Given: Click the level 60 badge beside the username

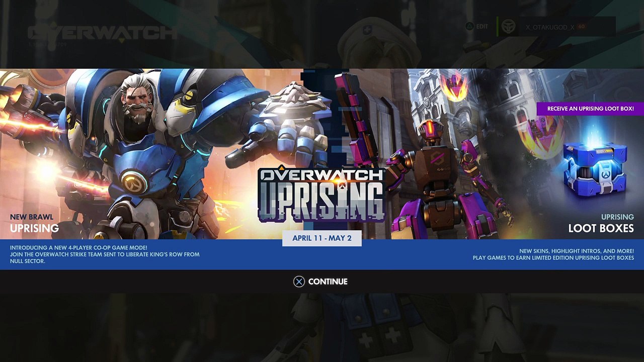Looking at the screenshot, I should pyautogui.click(x=581, y=27).
